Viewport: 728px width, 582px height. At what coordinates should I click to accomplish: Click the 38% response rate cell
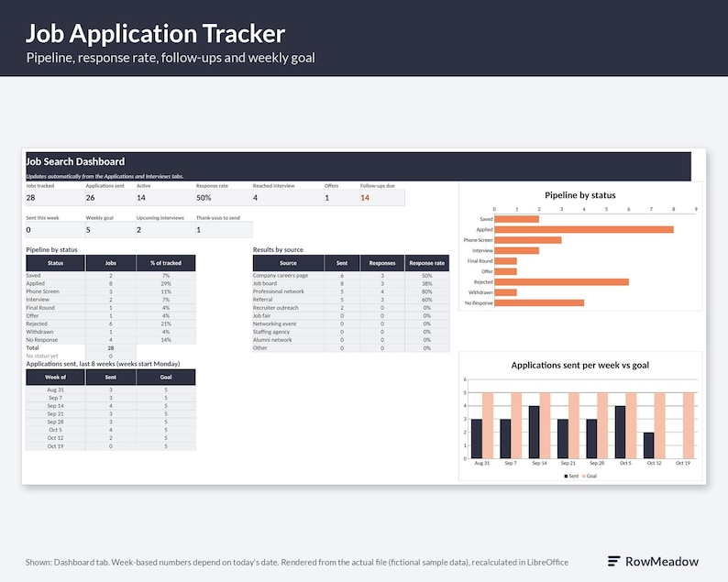[x=426, y=283]
